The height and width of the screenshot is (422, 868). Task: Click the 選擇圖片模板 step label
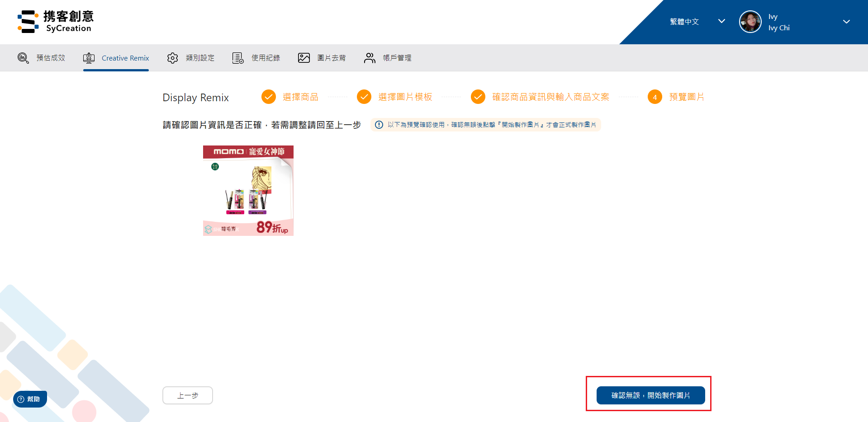point(405,97)
